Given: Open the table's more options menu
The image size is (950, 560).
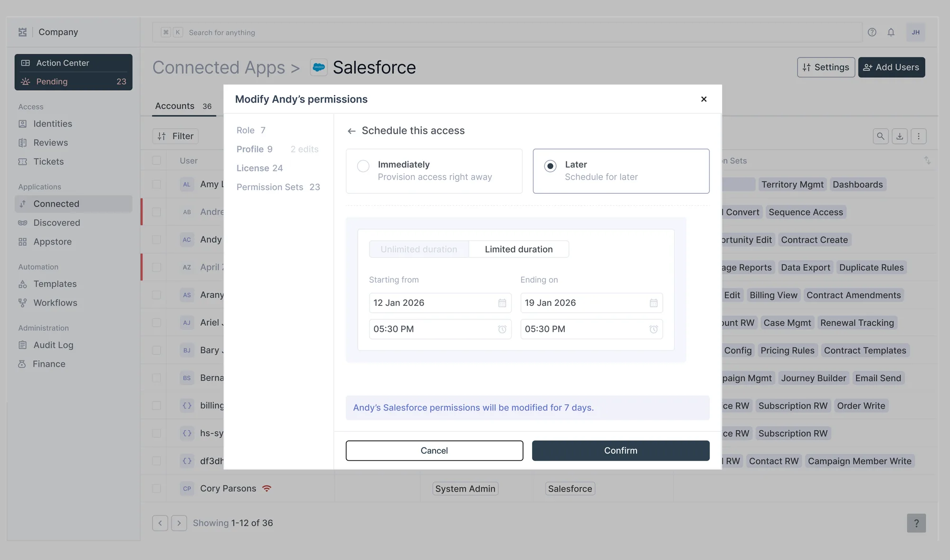Looking at the screenshot, I should [x=919, y=136].
